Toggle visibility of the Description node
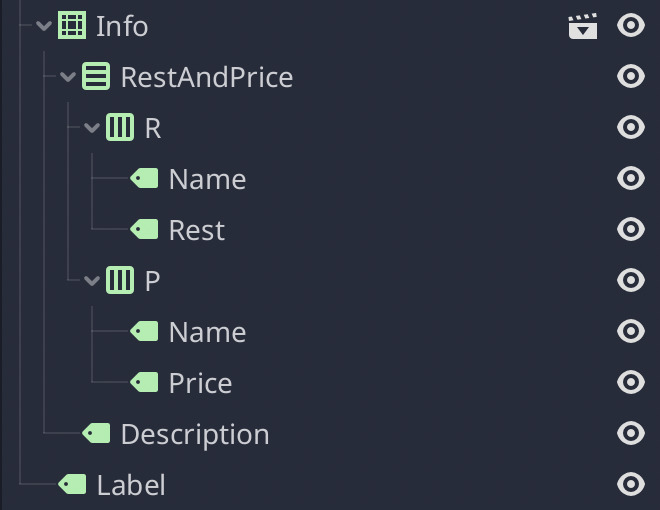Viewport: 660px width, 510px height. coord(631,433)
